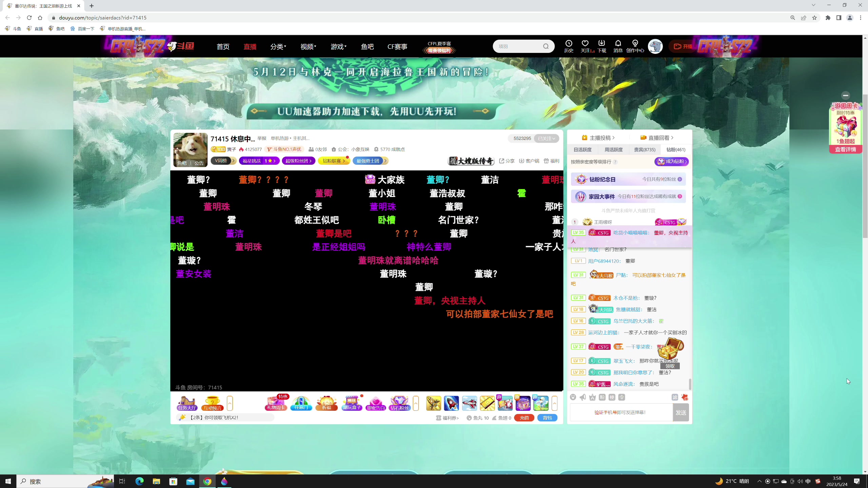Expand the 分类 category dropdown
This screenshot has width=868, height=488.
278,46
